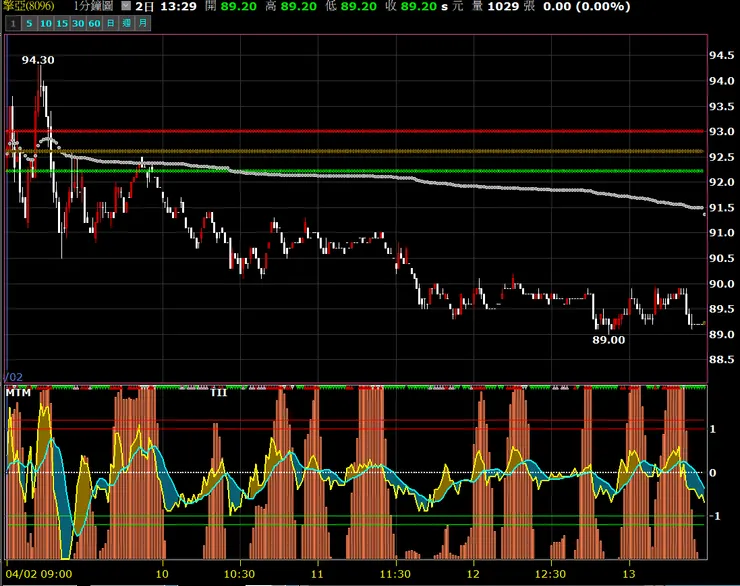
Task: Click the 10:30 time axis label
Action: coord(239,574)
